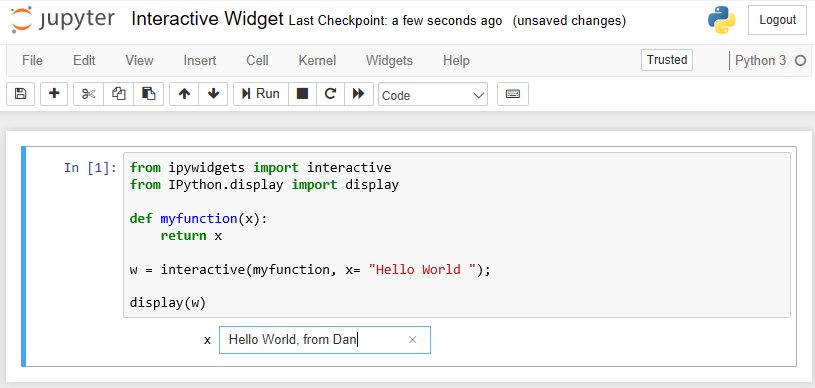Click the (unsaved changes) text
Viewport: 815px width, 388px height.
pyautogui.click(x=569, y=21)
